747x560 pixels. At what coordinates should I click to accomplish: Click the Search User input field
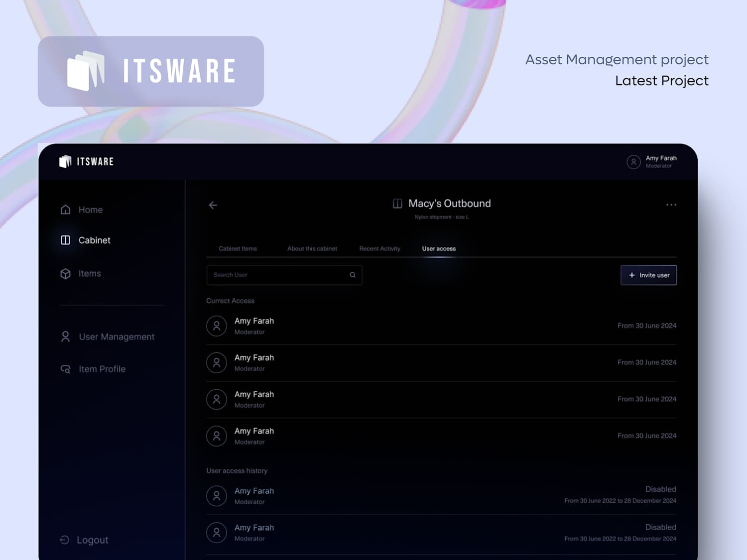[284, 275]
